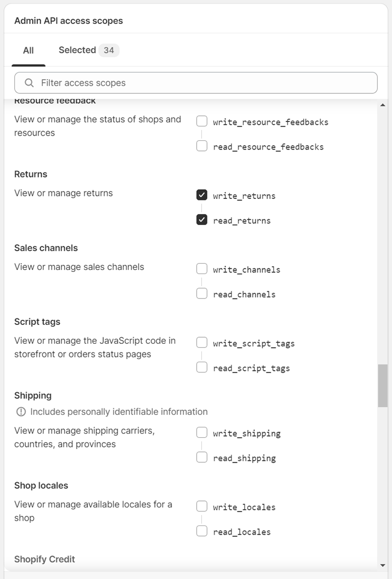Click the search magnifier icon in filter box

pyautogui.click(x=29, y=83)
